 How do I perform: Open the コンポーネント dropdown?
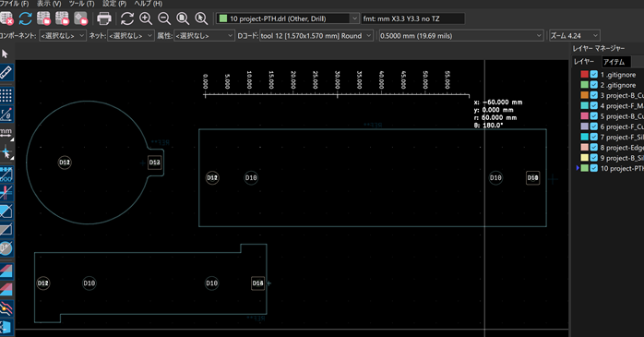[63, 36]
